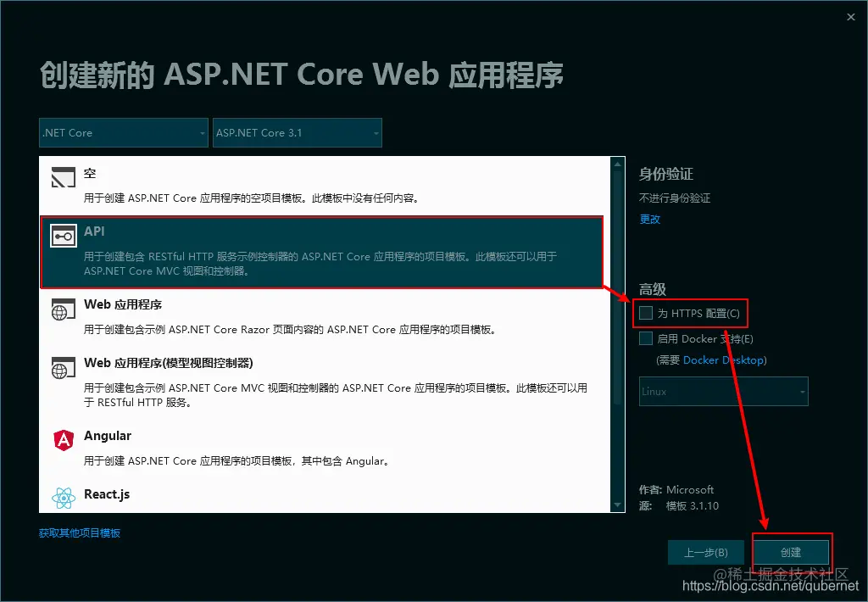868x602 pixels.
Task: Click the Razor 页面 Web 应用程序 description
Action: point(292,330)
